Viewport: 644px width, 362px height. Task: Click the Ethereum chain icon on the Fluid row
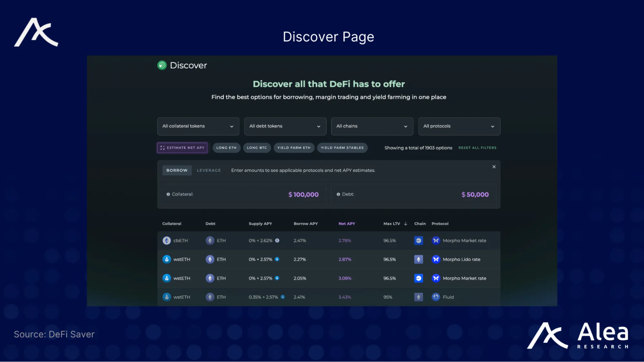click(418, 297)
